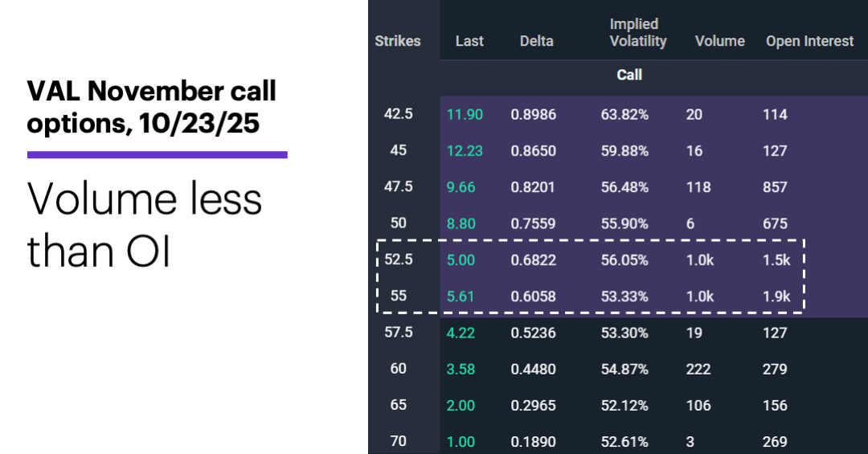Click the Strikes column header
This screenshot has height=454, width=868.
tap(398, 41)
